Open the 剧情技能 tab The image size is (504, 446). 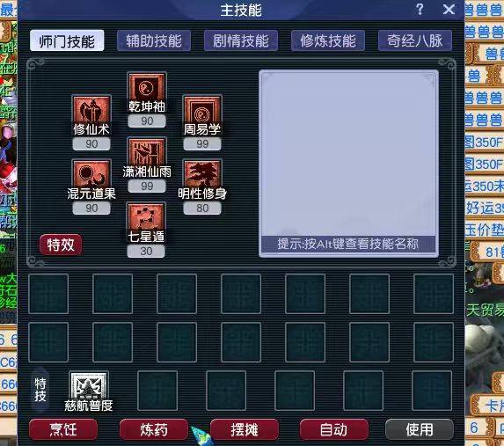click(x=241, y=40)
